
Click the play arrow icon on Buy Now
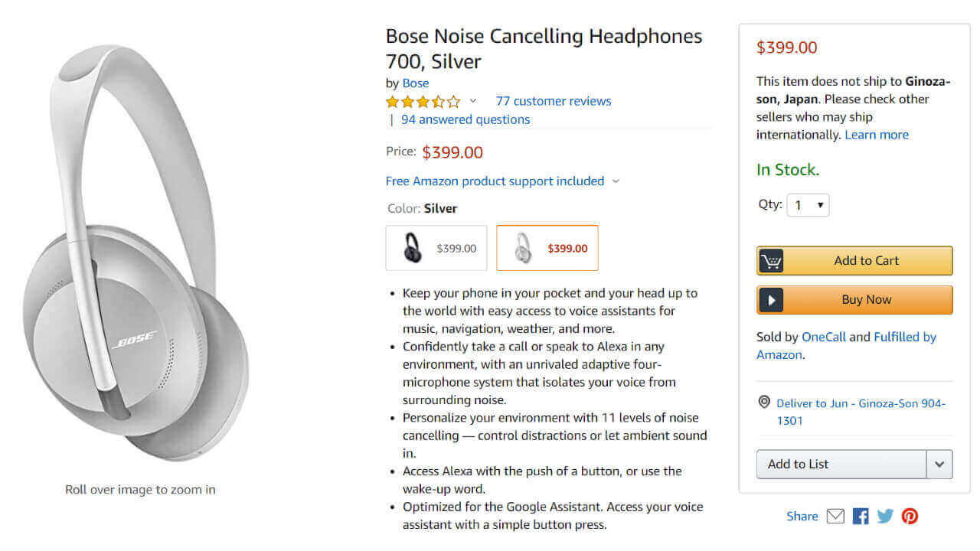click(771, 300)
